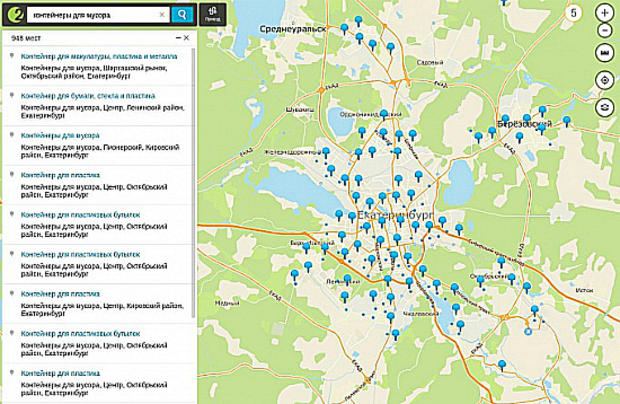Run search with the blue magnifier button
Screen dimensions: 620x404
tap(182, 15)
